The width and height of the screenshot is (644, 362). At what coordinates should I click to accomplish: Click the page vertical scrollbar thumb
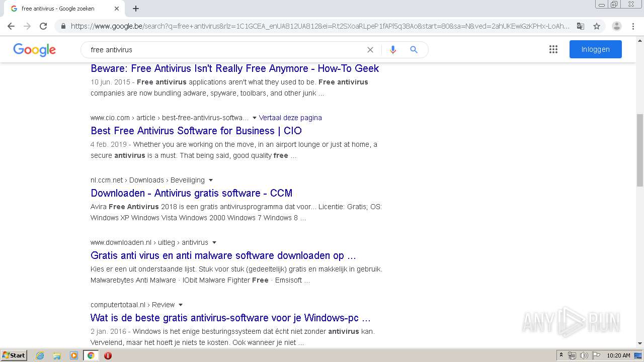[x=640, y=150]
